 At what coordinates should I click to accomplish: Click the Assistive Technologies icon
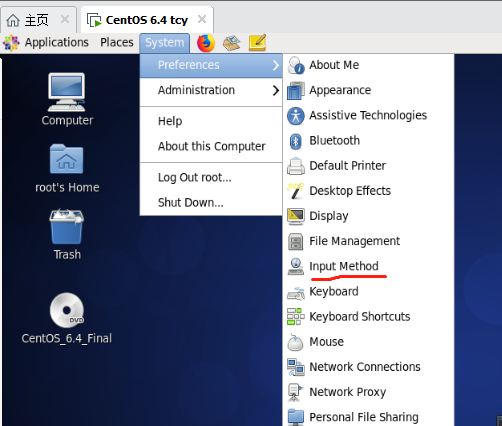tap(296, 116)
